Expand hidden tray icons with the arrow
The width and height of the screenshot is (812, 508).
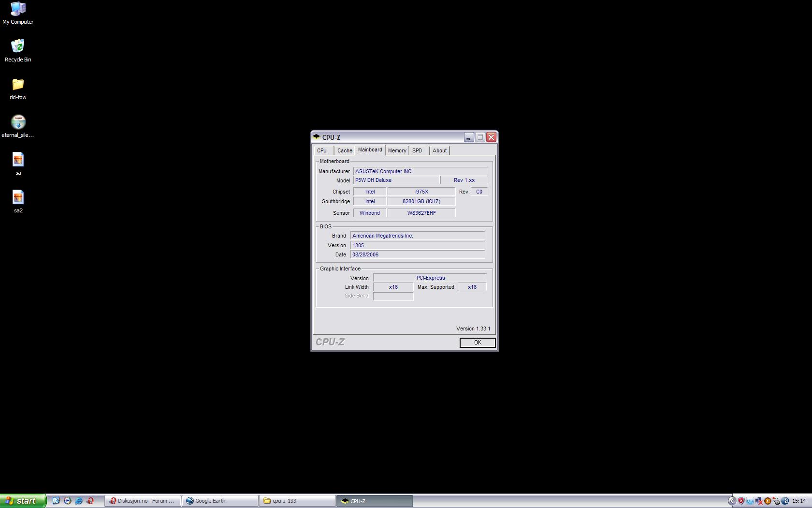[x=732, y=501]
